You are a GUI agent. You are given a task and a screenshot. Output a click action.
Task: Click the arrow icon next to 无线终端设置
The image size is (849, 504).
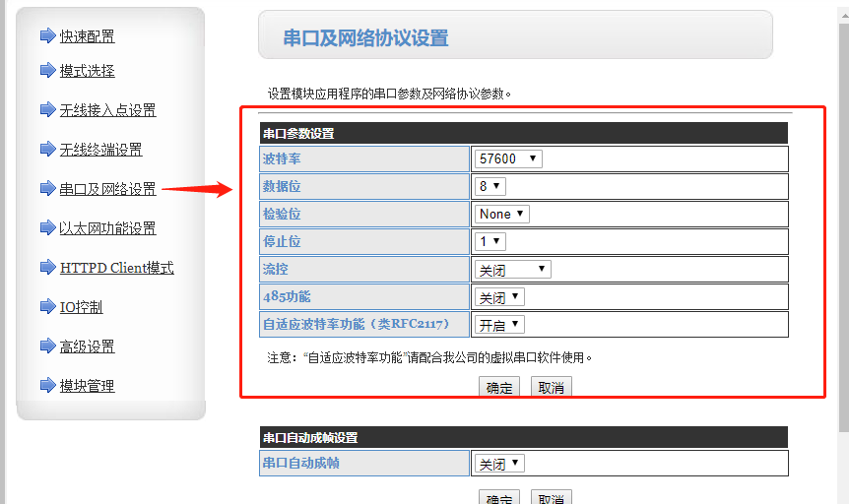pos(47,149)
